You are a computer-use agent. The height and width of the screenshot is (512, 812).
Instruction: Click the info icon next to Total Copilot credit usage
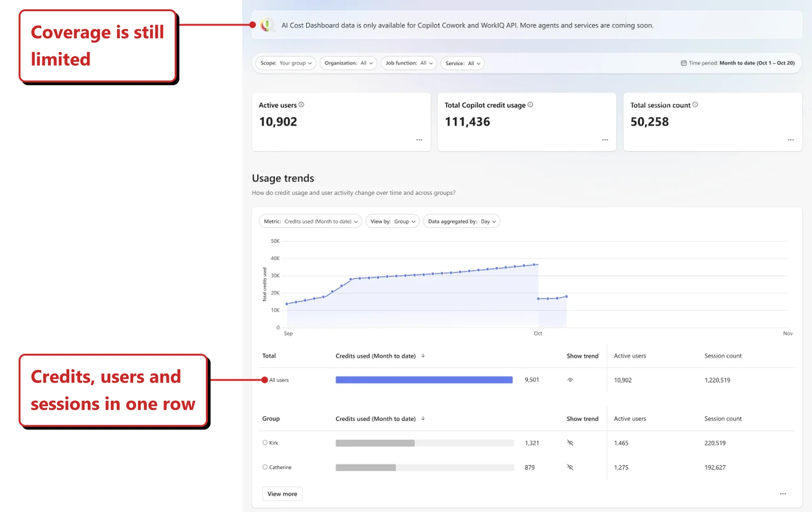click(530, 105)
